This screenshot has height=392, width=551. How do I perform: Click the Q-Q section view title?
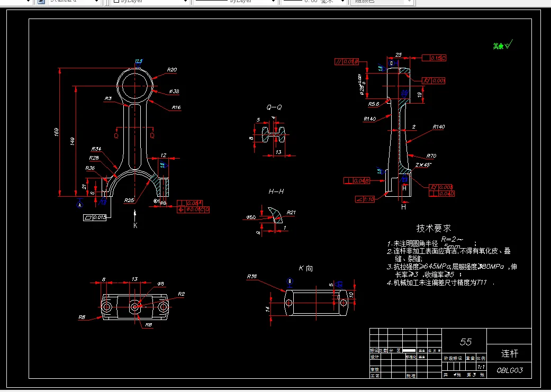point(274,107)
